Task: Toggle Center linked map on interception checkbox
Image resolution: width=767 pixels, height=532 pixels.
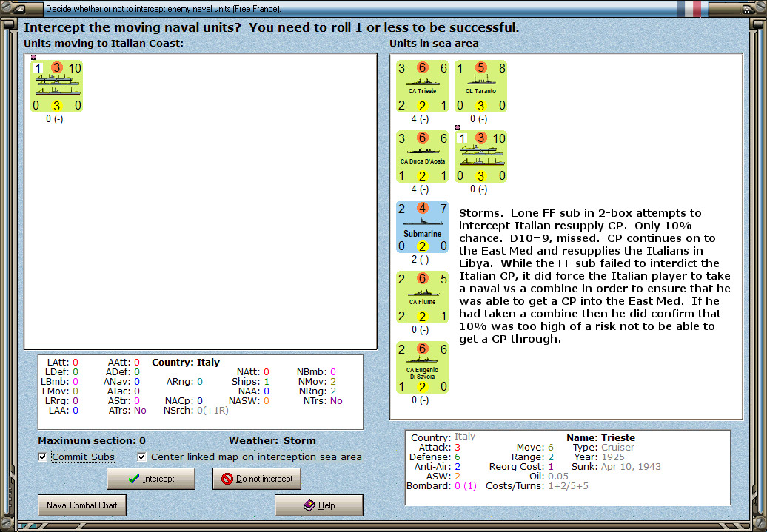Action: (x=142, y=457)
